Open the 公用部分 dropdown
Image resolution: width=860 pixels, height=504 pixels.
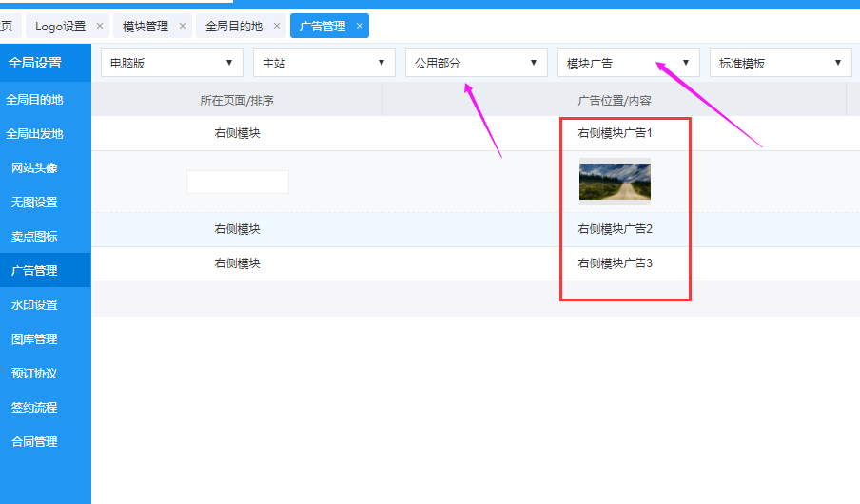477,63
